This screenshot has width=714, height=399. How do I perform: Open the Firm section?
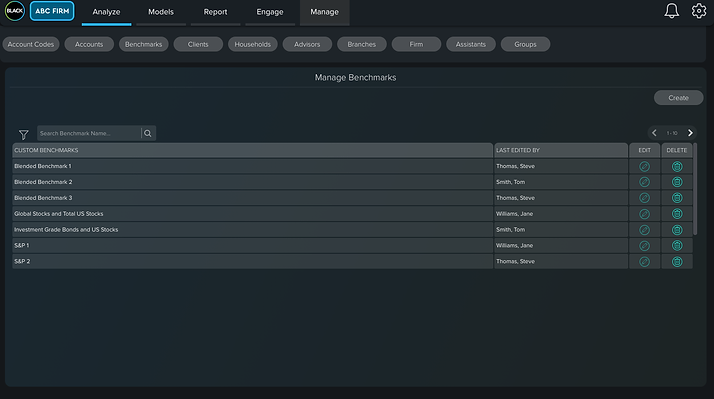pos(416,44)
